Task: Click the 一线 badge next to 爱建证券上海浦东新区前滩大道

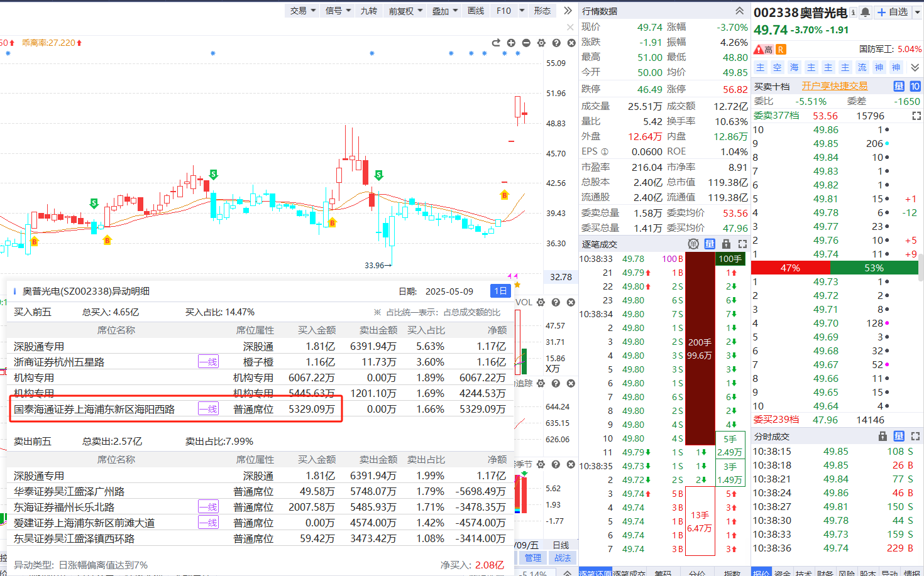Action: click(x=208, y=523)
